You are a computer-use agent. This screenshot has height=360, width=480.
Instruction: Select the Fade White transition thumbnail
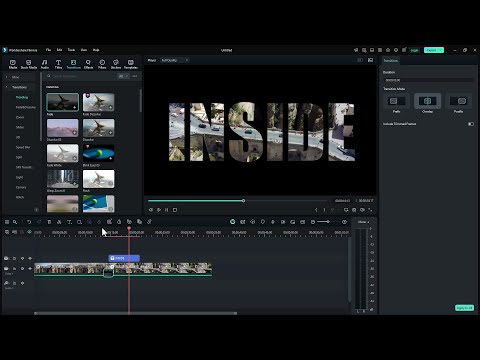pos(63,153)
